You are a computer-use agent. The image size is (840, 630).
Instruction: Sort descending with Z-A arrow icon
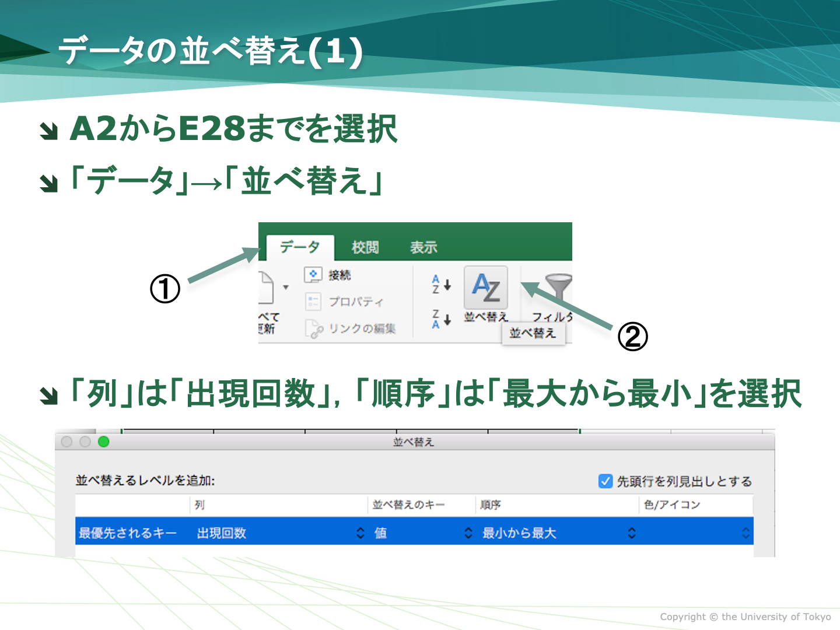click(441, 319)
